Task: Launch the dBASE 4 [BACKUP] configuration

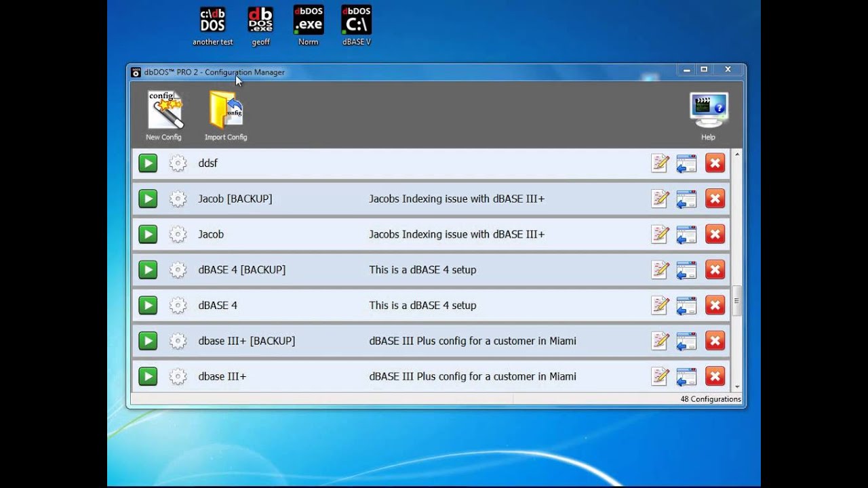Action: (148, 270)
